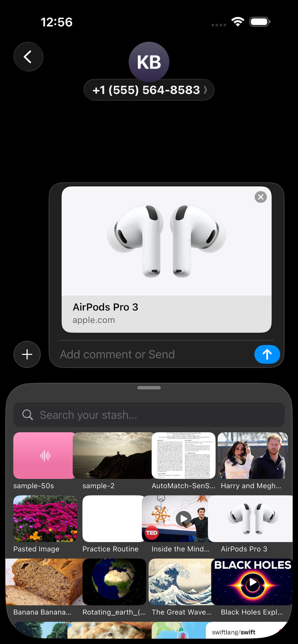The height and width of the screenshot is (644, 298).
Task: Click The Great Wave... label
Action: pyautogui.click(x=182, y=612)
